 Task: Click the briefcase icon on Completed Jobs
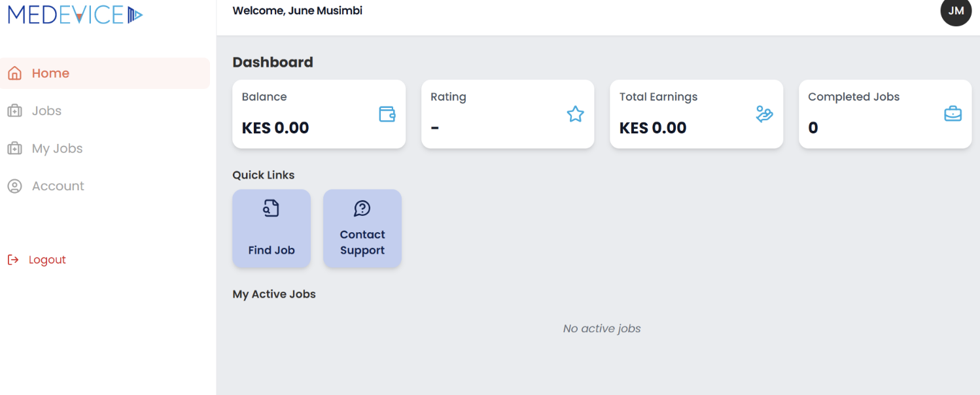click(953, 114)
